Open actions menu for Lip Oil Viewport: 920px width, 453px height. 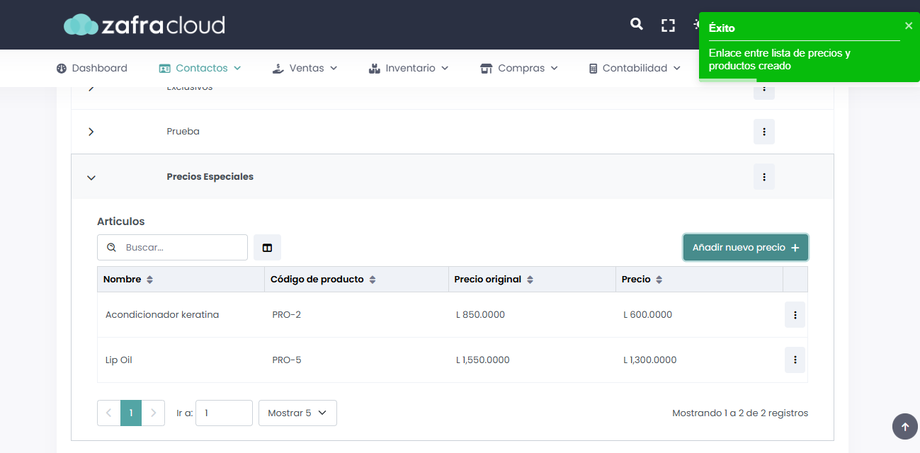(x=795, y=360)
